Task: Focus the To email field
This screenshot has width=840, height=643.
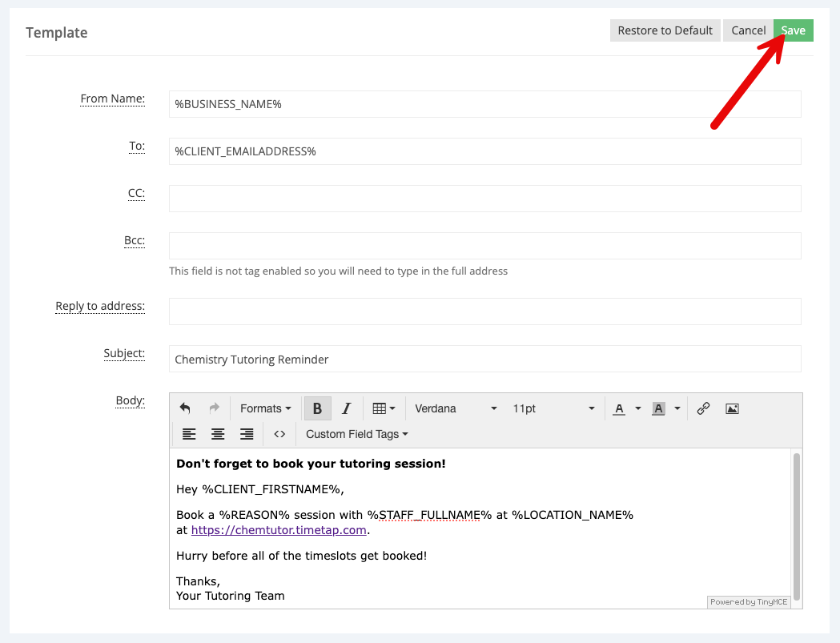Action: [484, 151]
